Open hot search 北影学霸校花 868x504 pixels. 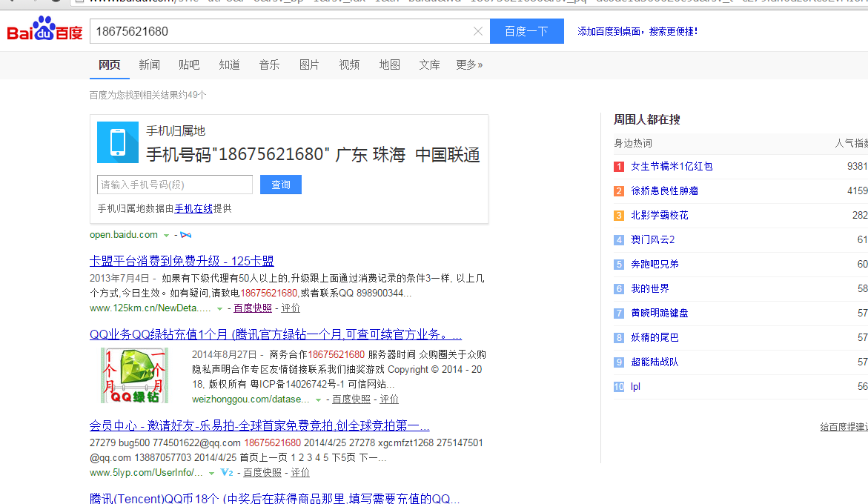(x=660, y=215)
